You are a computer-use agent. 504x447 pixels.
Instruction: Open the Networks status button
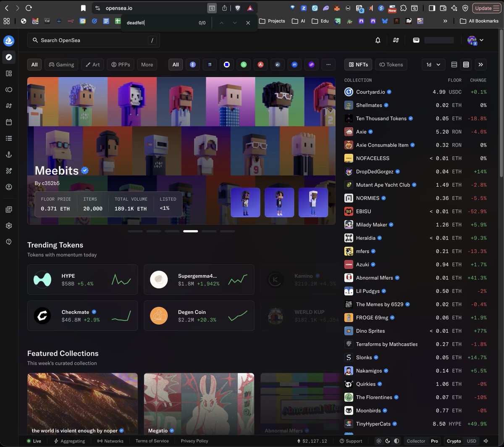110,441
